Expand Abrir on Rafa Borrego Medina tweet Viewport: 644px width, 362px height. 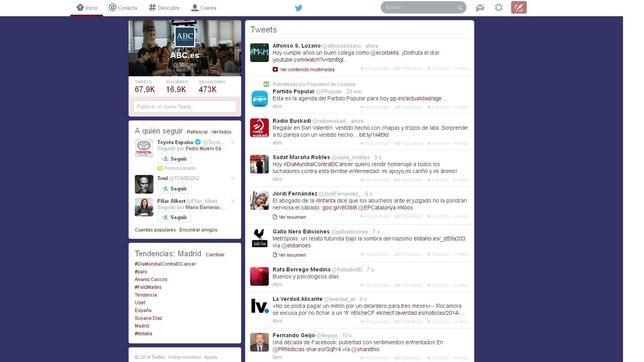277,284
